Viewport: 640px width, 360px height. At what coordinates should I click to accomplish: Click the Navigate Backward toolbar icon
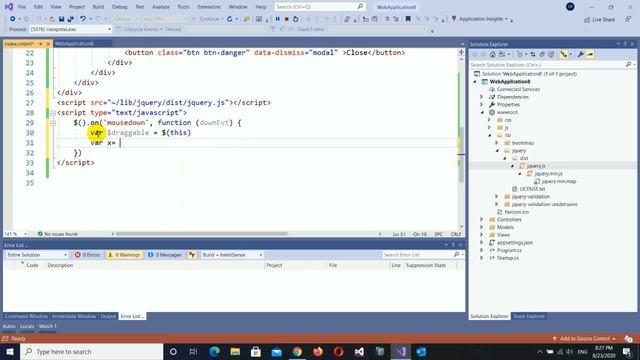(x=13, y=19)
